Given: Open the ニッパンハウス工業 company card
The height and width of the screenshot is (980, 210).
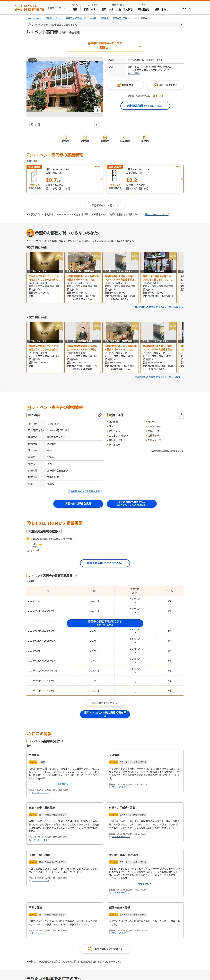Looking at the screenshot, I should click(158, 277).
